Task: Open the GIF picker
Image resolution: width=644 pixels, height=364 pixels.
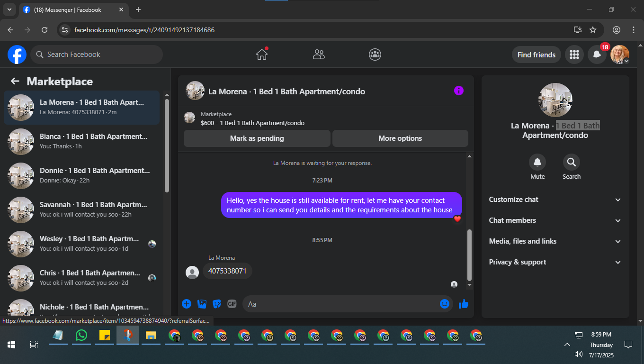Action: (232, 304)
